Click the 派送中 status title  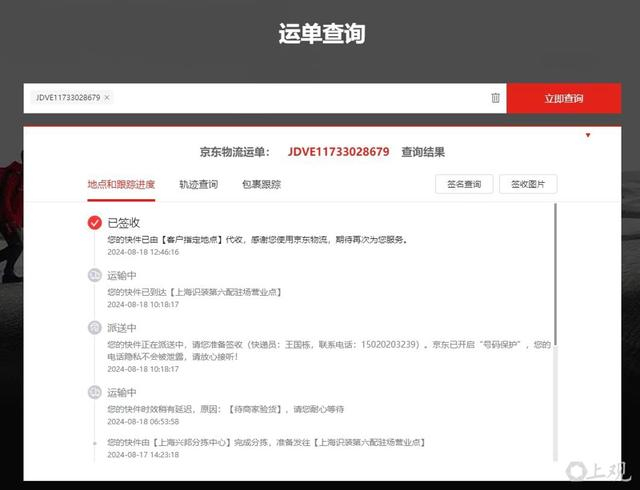pos(122,328)
